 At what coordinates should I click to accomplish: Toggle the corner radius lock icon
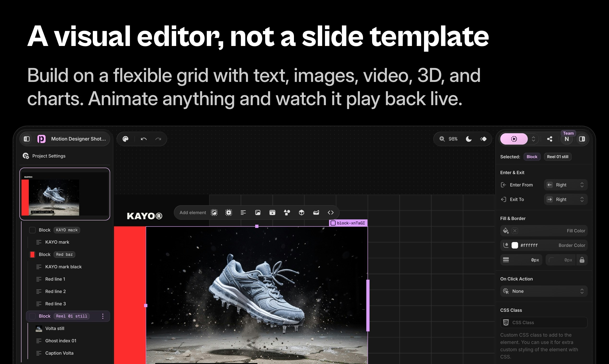(x=582, y=260)
